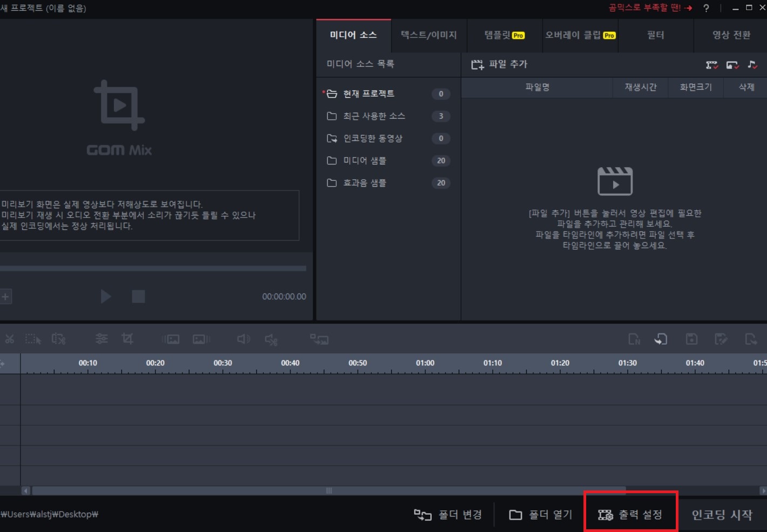This screenshot has height=532, width=767.
Task: Click the fade-out image icon
Action: pyautogui.click(x=201, y=339)
